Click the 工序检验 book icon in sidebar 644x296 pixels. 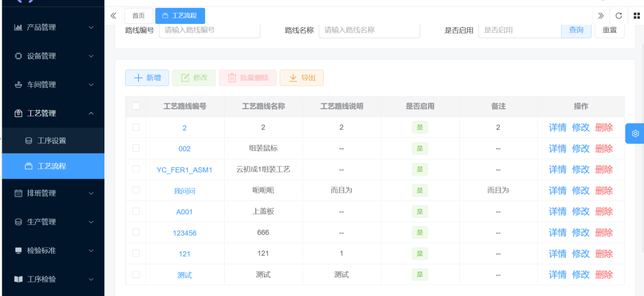18,279
